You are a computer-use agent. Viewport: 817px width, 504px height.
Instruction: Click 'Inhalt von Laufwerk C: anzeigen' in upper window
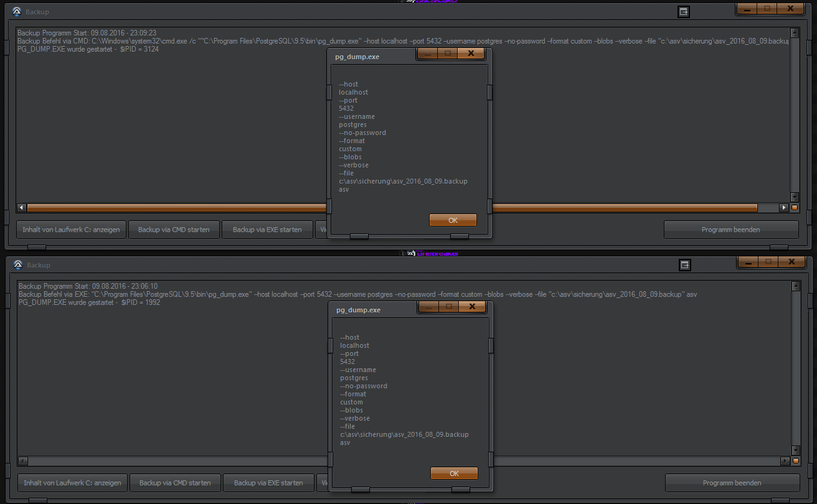pyautogui.click(x=71, y=230)
